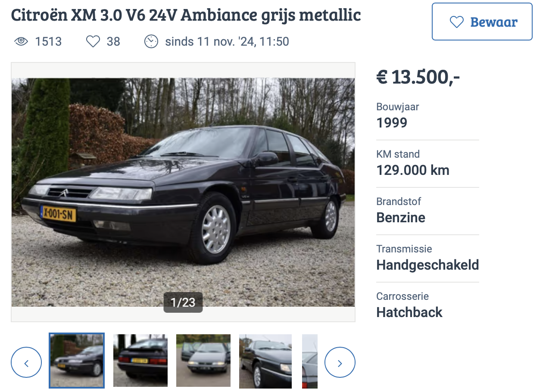Select the fourth thumbnail of front corner

point(265,361)
